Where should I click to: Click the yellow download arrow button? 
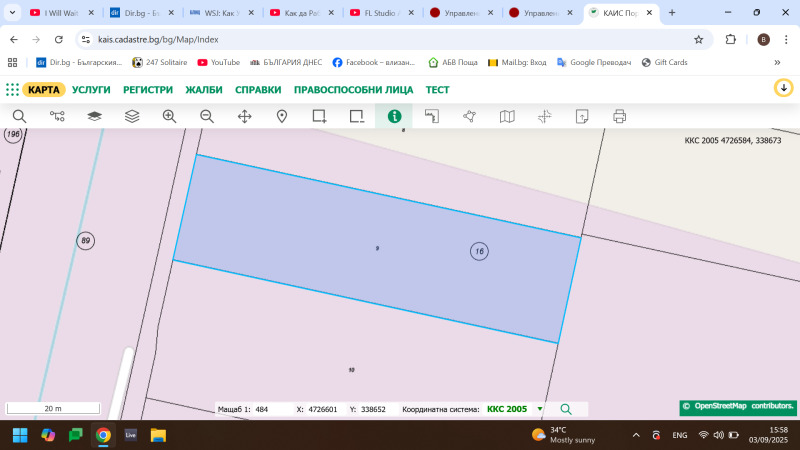783,88
